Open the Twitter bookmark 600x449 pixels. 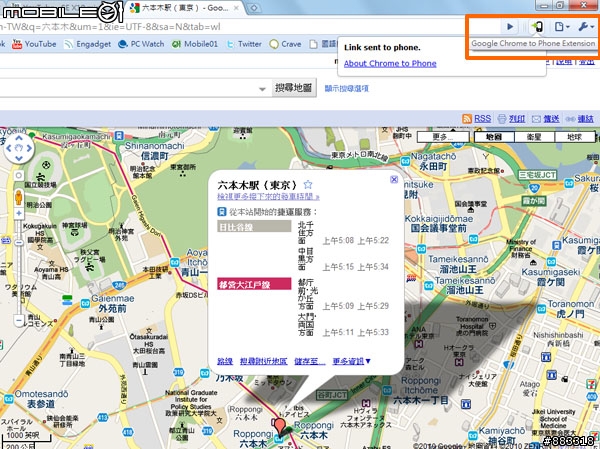point(244,44)
